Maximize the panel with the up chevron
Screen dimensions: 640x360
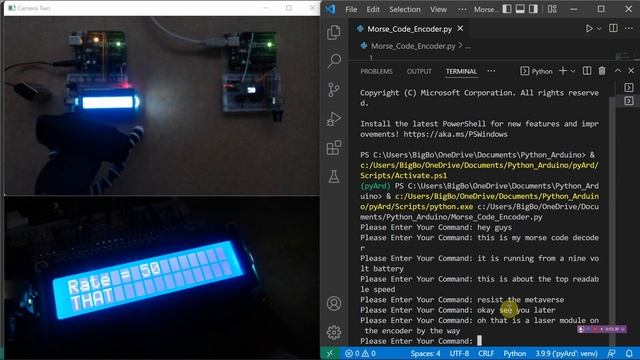pos(618,71)
